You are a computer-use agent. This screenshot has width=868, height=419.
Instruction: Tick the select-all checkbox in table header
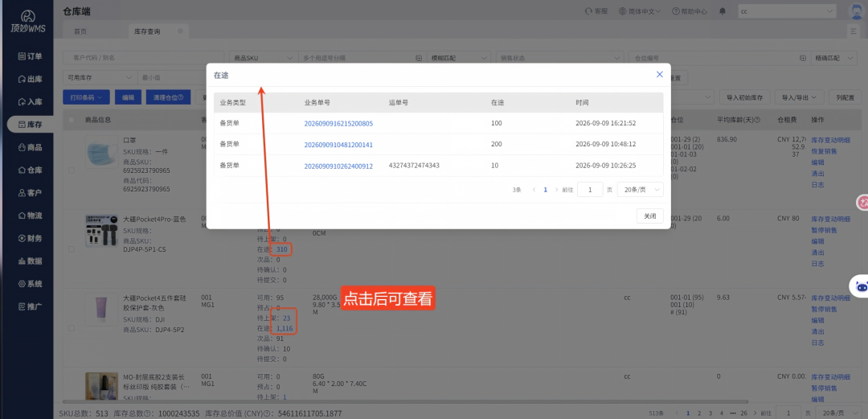click(71, 121)
